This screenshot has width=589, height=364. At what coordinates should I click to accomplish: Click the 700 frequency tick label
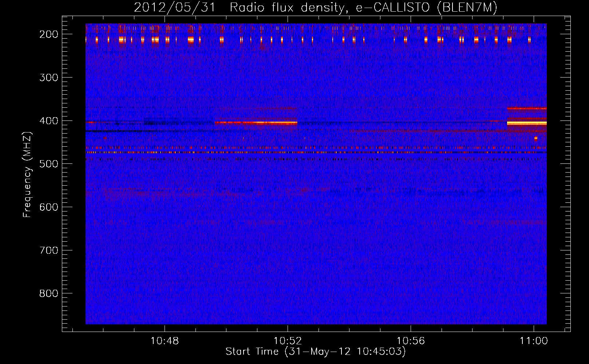pyautogui.click(x=48, y=250)
